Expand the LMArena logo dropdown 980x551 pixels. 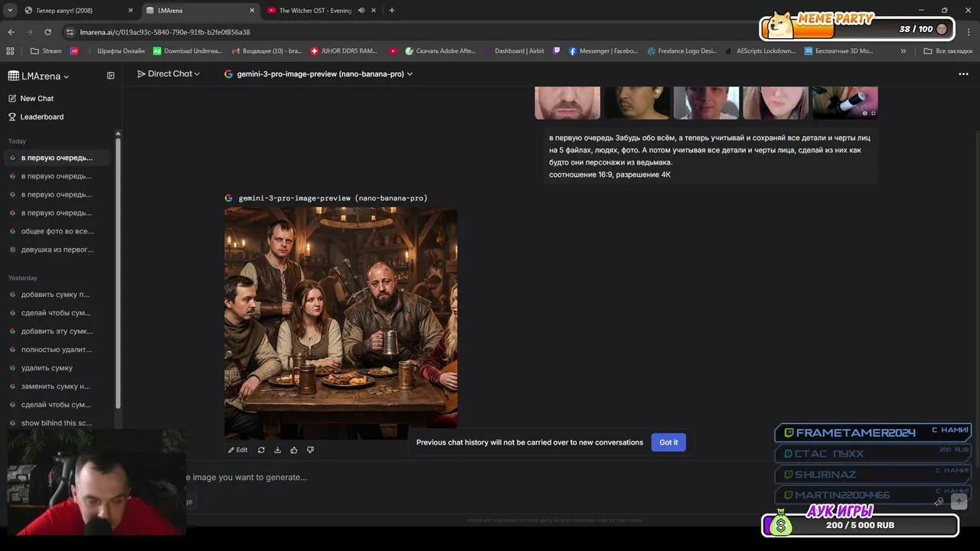click(39, 76)
